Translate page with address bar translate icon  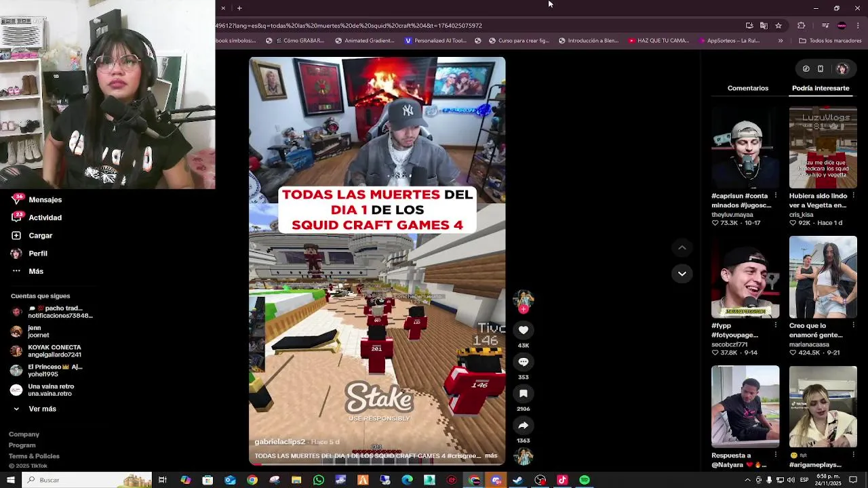(x=764, y=26)
